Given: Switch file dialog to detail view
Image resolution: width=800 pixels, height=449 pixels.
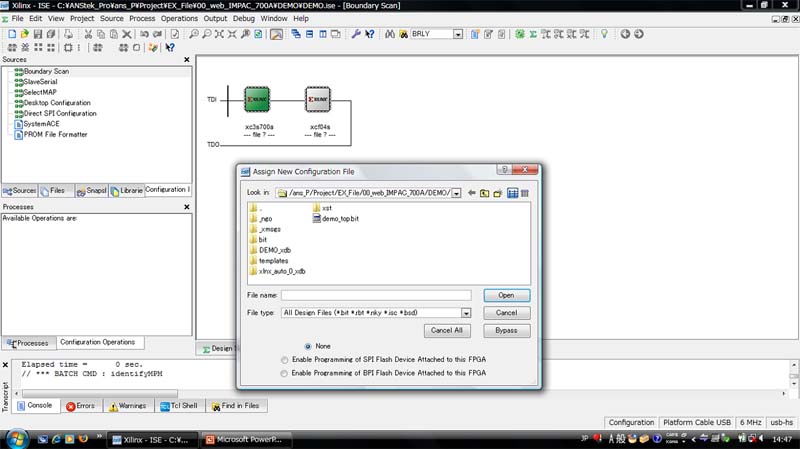Looking at the screenshot, I should (x=525, y=193).
